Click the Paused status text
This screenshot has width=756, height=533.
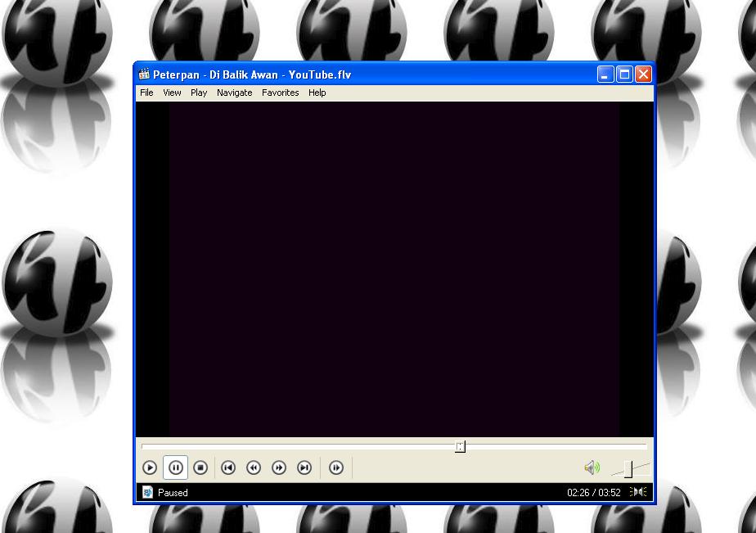point(173,493)
